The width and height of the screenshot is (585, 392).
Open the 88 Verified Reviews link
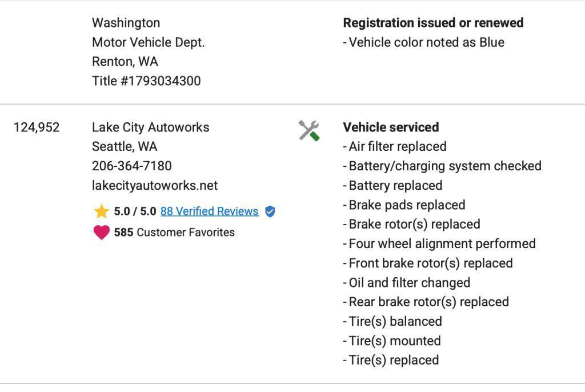pos(209,211)
